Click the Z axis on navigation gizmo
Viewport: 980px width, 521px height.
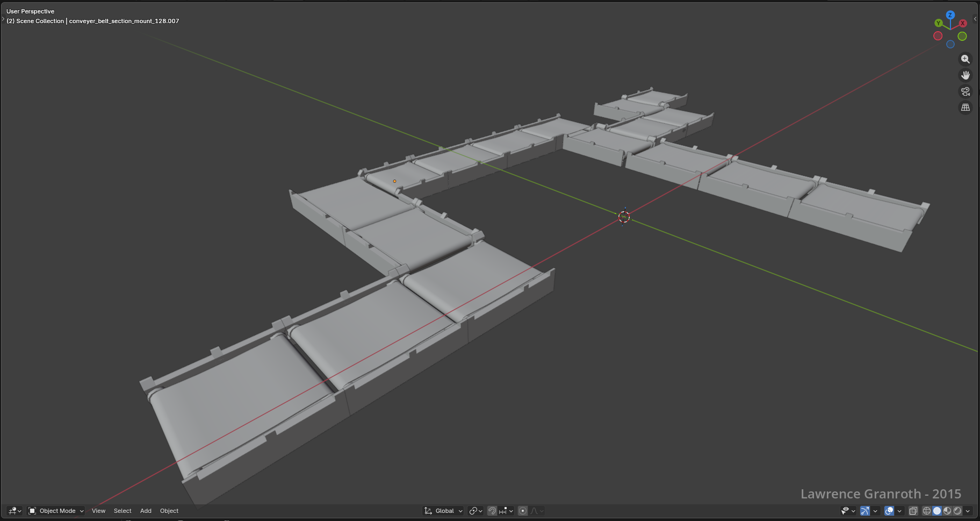(x=950, y=15)
